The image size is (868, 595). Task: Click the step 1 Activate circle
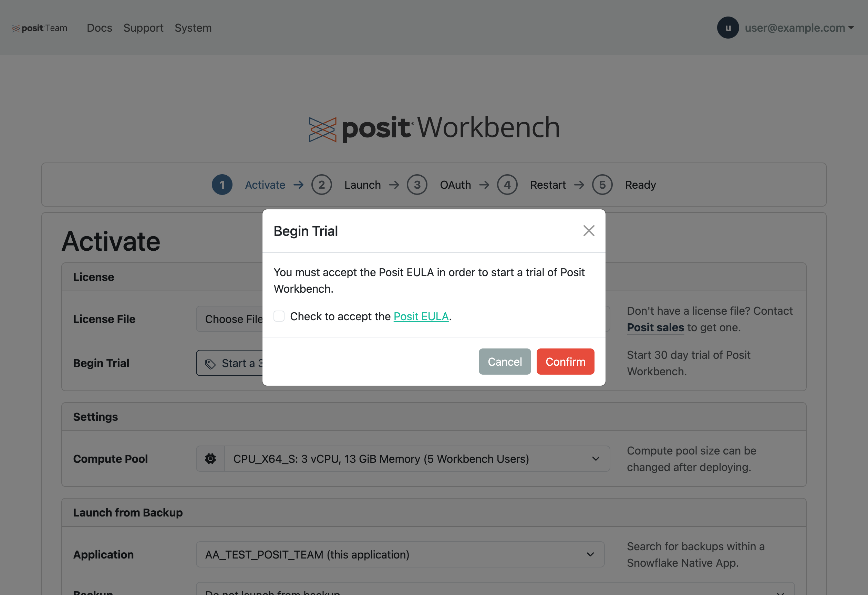[x=222, y=185]
